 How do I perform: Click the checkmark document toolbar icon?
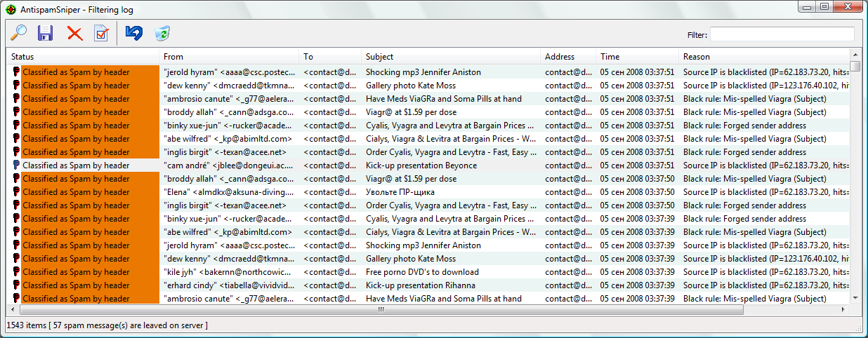[x=101, y=33]
